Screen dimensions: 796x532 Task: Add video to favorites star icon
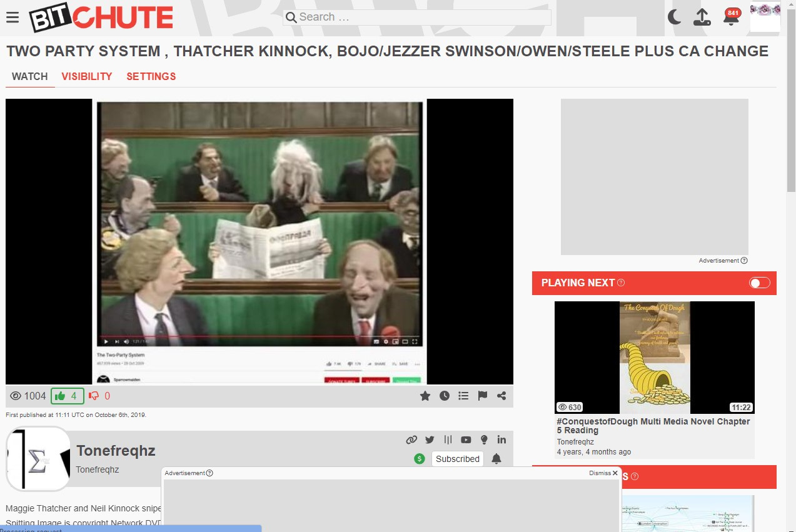click(x=425, y=396)
